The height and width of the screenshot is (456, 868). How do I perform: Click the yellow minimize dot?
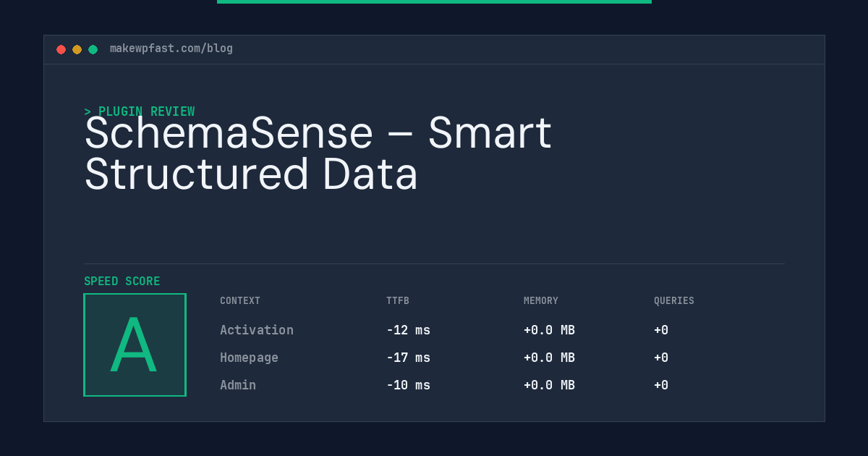pyautogui.click(x=77, y=49)
